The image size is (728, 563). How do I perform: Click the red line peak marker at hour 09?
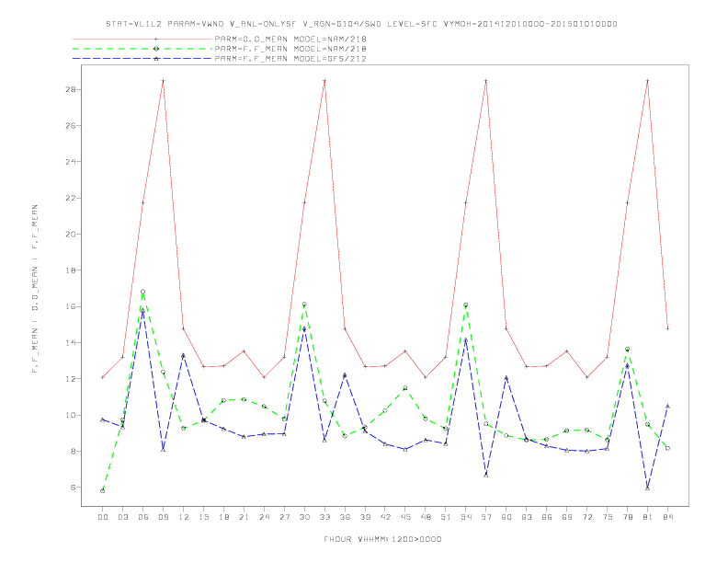point(163,81)
